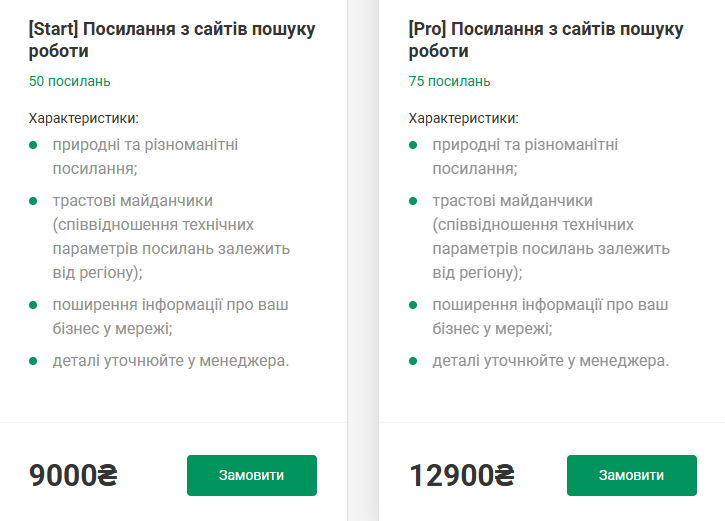Open the [Start] Посилання з сайтів title
Screen dimensions: 725x521
point(172,40)
